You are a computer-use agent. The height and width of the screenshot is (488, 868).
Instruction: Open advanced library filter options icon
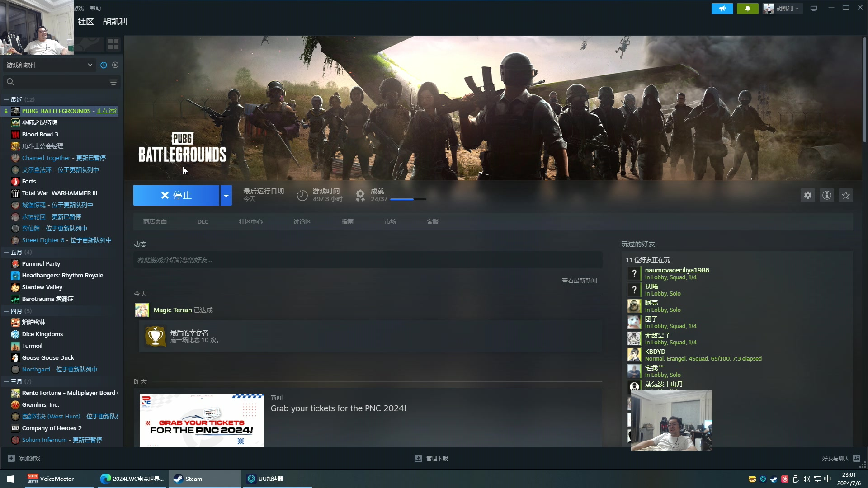click(x=113, y=82)
